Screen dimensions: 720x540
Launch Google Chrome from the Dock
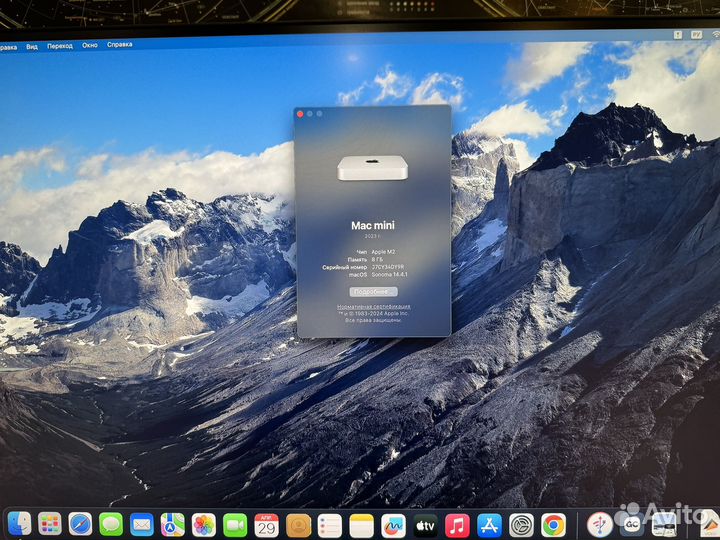point(554,525)
